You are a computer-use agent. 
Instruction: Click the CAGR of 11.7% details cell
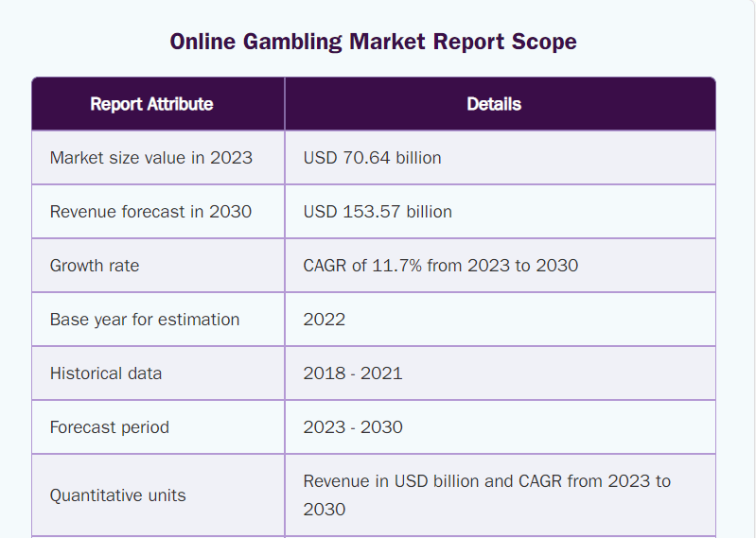click(x=501, y=266)
